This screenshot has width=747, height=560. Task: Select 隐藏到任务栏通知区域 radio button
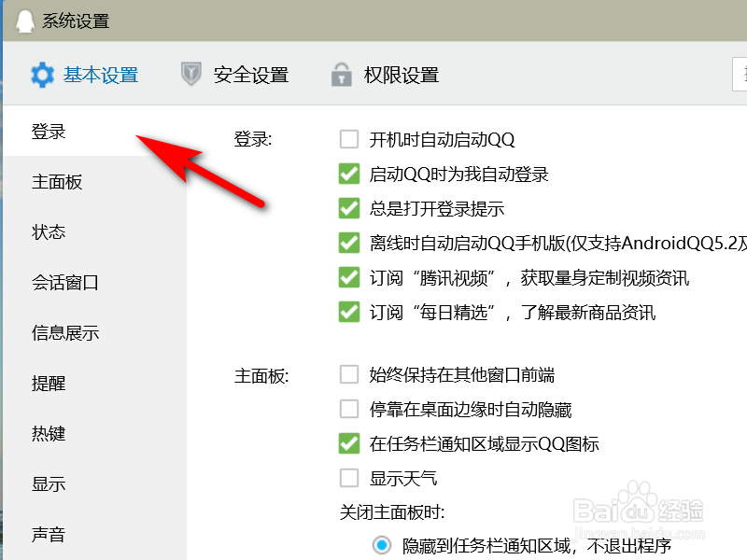[382, 545]
